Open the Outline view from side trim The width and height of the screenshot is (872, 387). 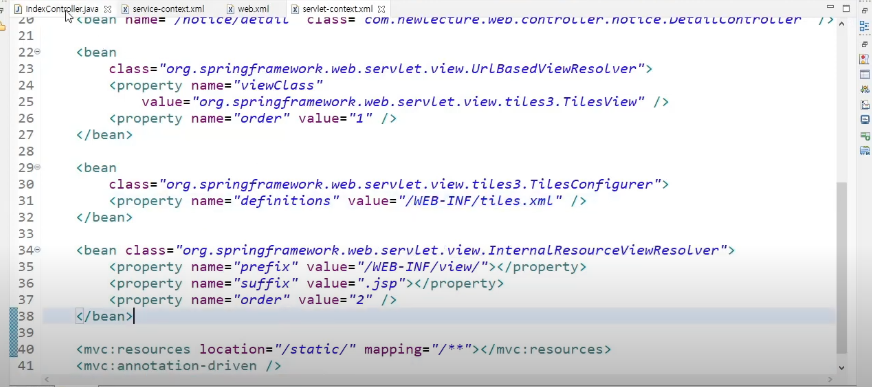pyautogui.click(x=865, y=26)
